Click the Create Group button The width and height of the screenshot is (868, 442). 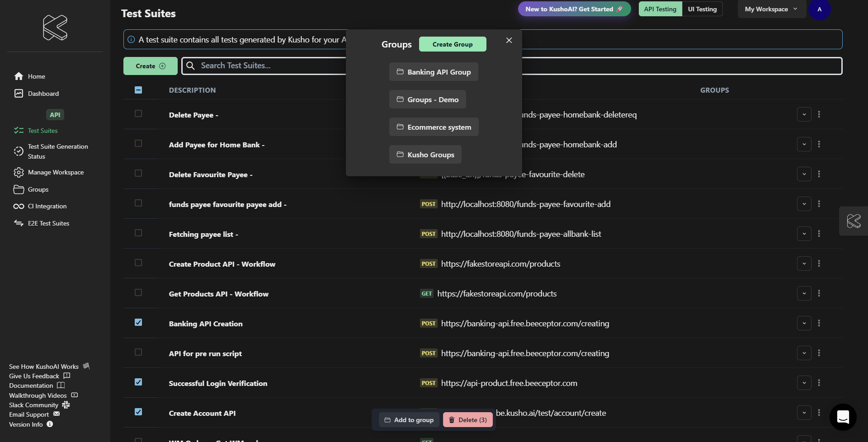click(x=452, y=44)
